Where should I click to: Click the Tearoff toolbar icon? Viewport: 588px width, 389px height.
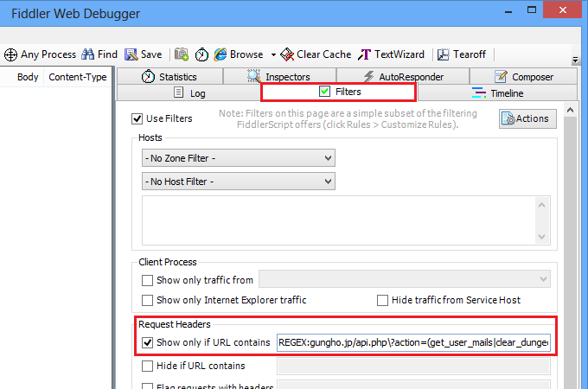coord(444,54)
